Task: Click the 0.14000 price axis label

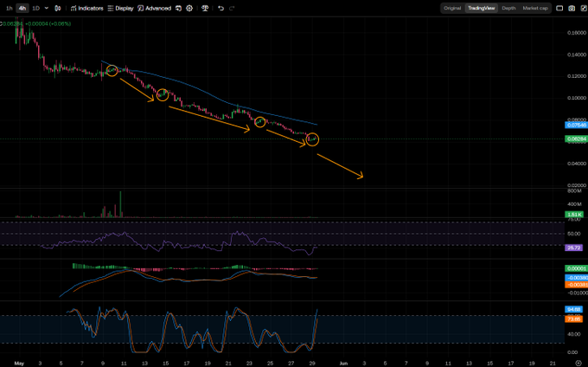Action: coord(577,55)
